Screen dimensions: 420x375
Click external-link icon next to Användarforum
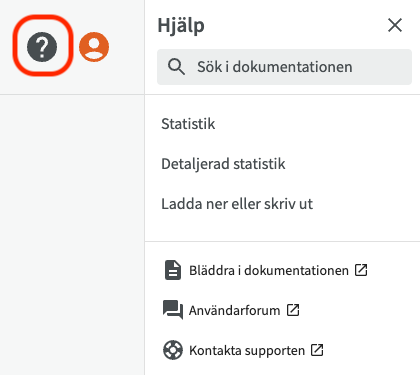click(x=293, y=310)
